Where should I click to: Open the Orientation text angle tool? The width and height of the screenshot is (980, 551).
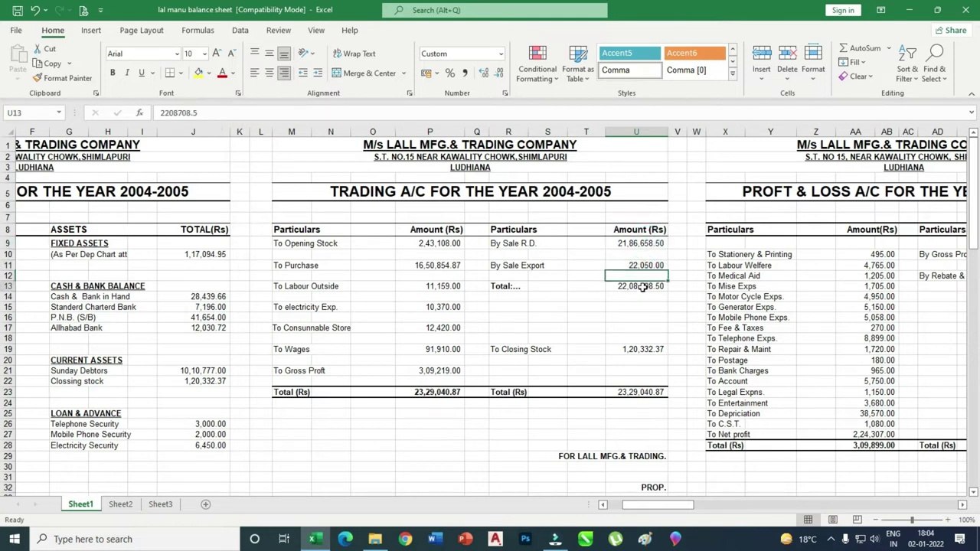click(304, 54)
